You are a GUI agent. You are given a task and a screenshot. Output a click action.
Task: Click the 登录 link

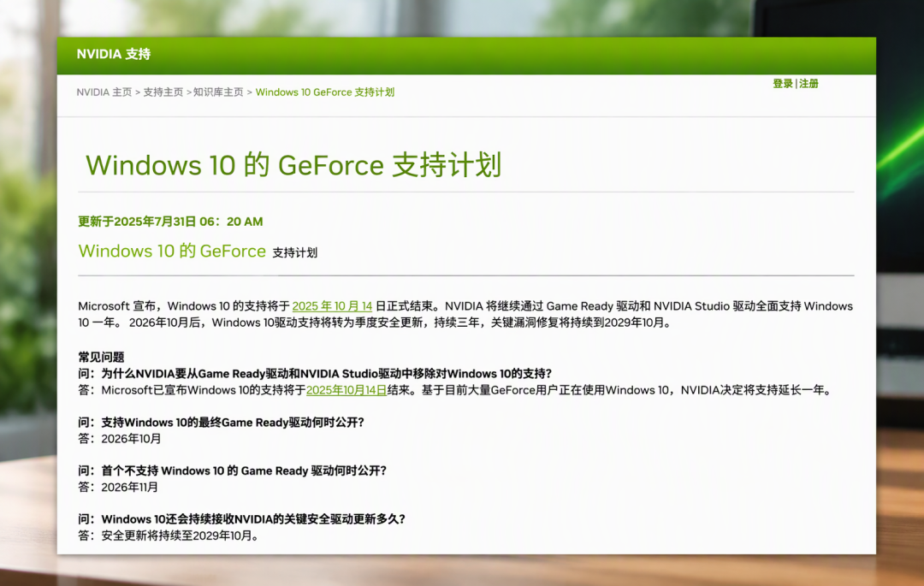783,84
